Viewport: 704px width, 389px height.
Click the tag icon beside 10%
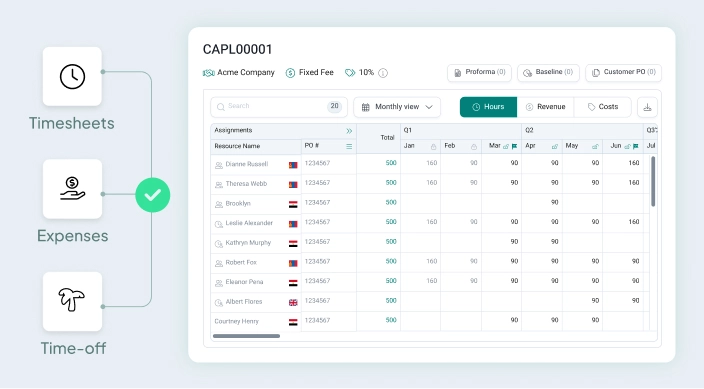[350, 73]
